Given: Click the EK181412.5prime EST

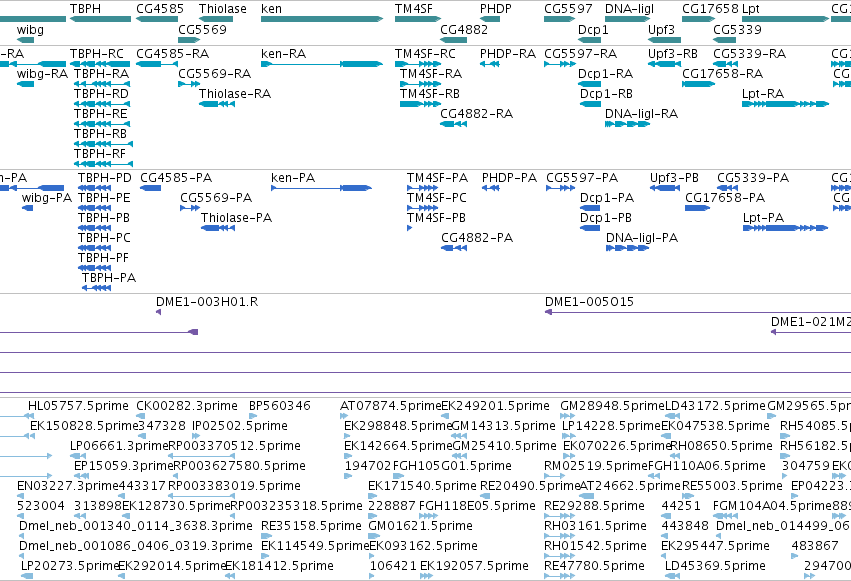Looking at the screenshot, I should point(230,576).
